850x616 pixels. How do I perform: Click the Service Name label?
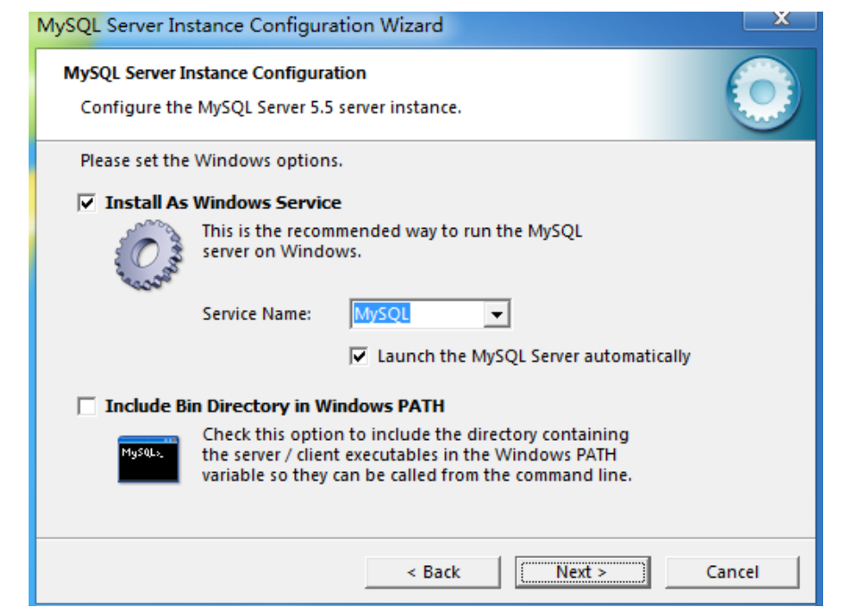[257, 314]
